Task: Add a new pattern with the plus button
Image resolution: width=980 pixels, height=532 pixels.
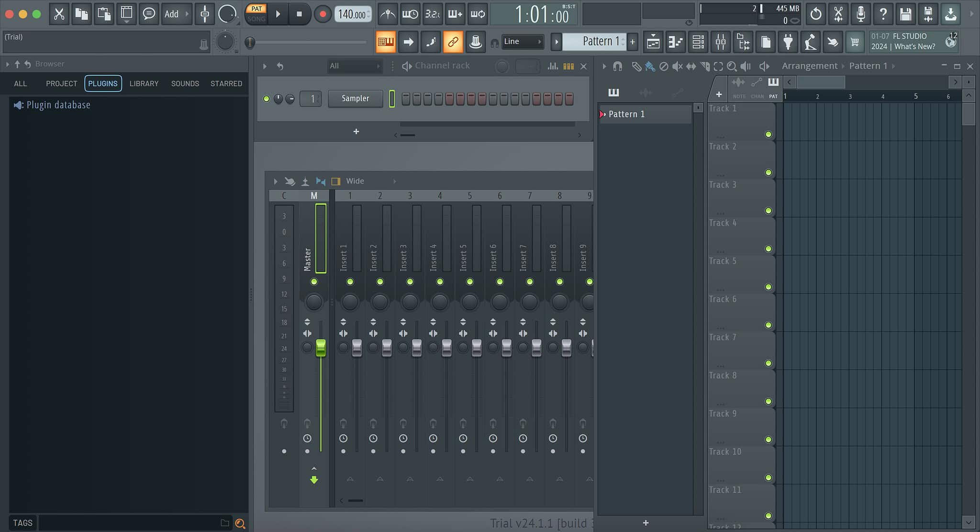Action: pos(633,42)
